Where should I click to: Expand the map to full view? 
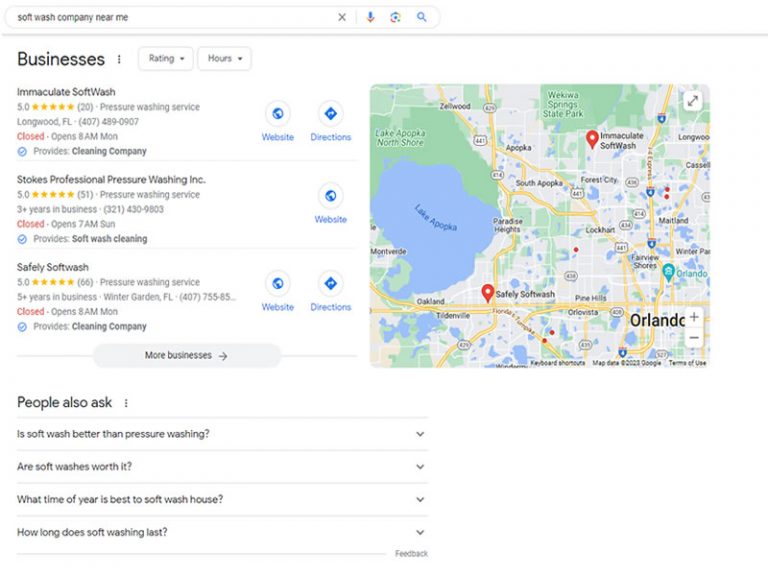pyautogui.click(x=692, y=101)
